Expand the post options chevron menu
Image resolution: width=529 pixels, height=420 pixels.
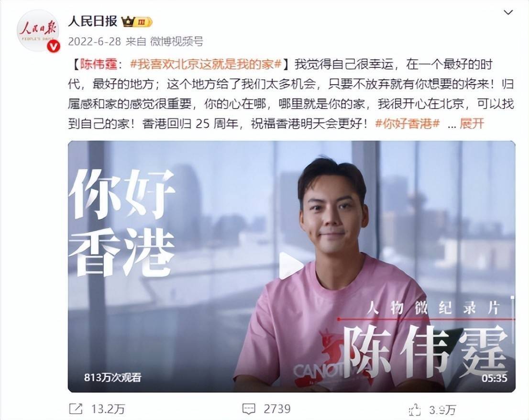[x=508, y=13]
